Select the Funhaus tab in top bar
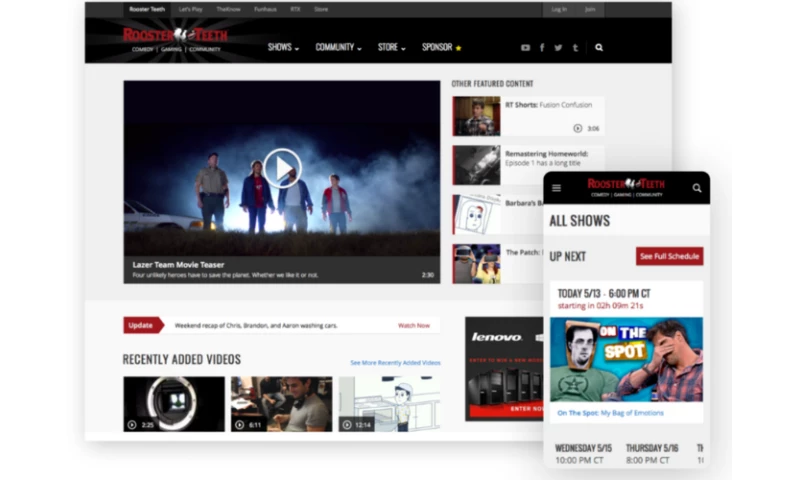Viewport: 800px width, 480px height. [x=265, y=9]
